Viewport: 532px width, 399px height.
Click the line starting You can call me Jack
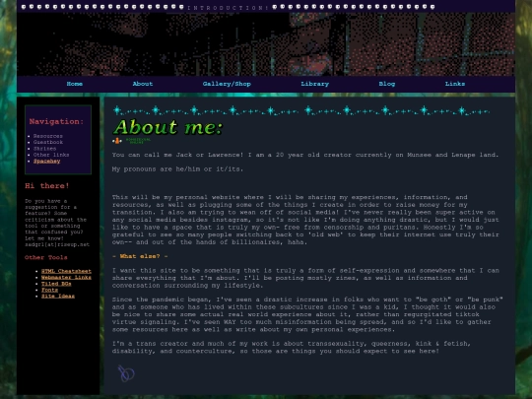click(x=305, y=155)
